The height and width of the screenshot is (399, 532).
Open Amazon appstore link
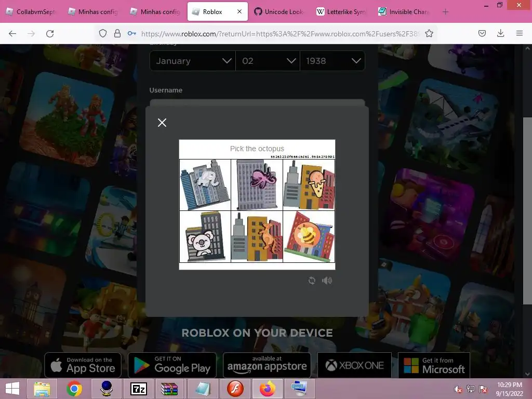pyautogui.click(x=267, y=365)
